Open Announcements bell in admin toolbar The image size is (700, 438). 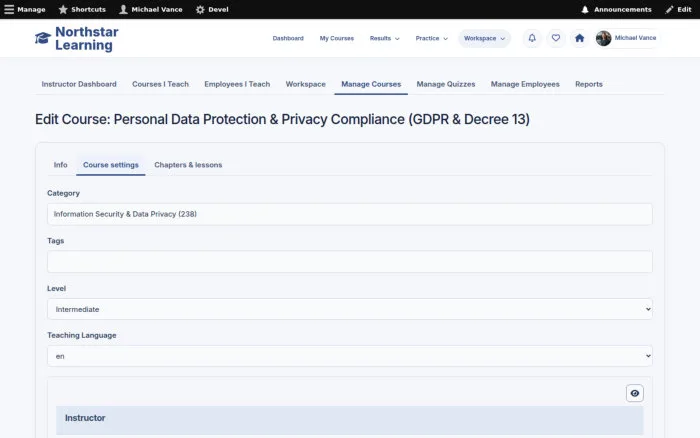coord(616,9)
